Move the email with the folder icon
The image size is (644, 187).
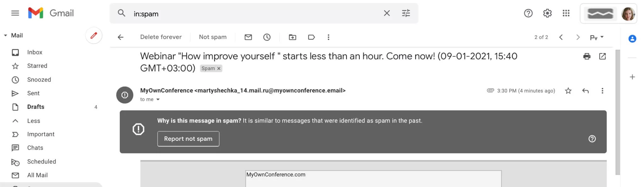tap(292, 37)
